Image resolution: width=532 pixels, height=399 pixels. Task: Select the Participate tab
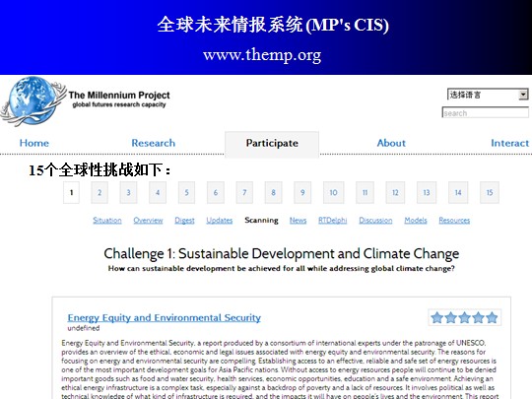(272, 144)
